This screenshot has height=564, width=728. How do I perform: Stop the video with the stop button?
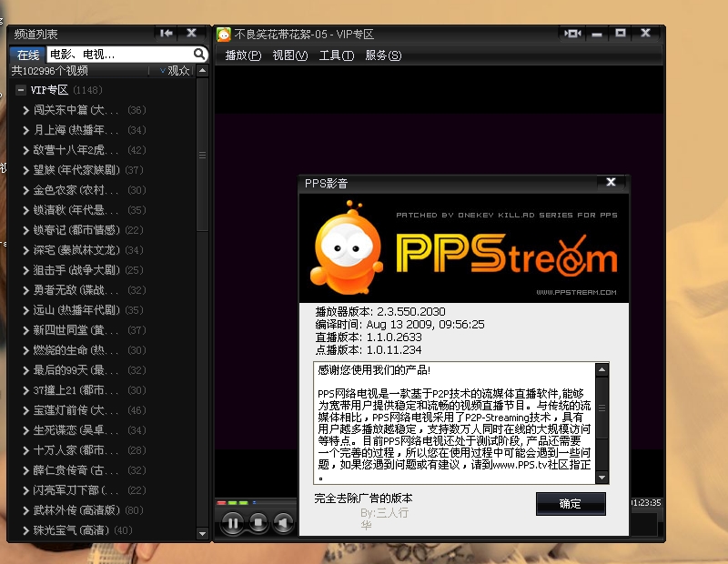[x=258, y=523]
